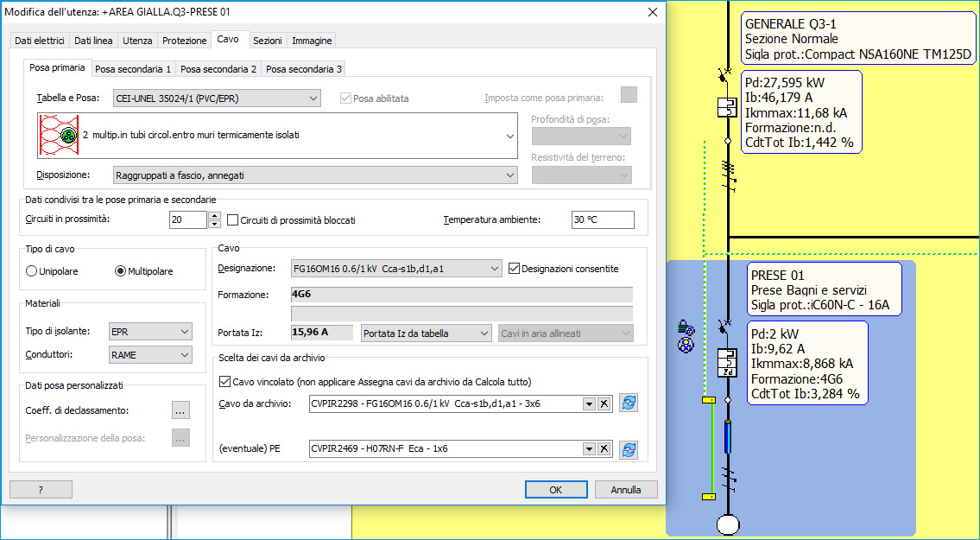Open help with the ? button
Screen dimensions: 980x540
[41, 490]
